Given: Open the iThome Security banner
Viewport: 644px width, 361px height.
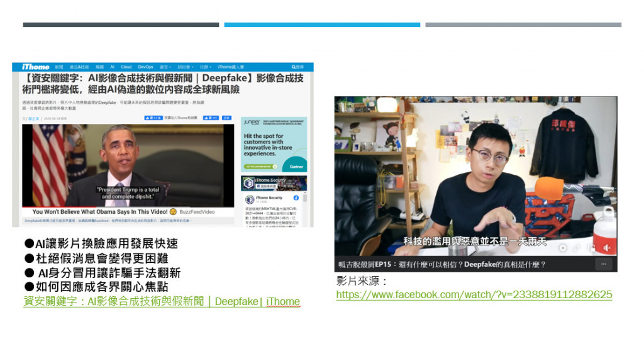Looking at the screenshot, I should (274, 183).
